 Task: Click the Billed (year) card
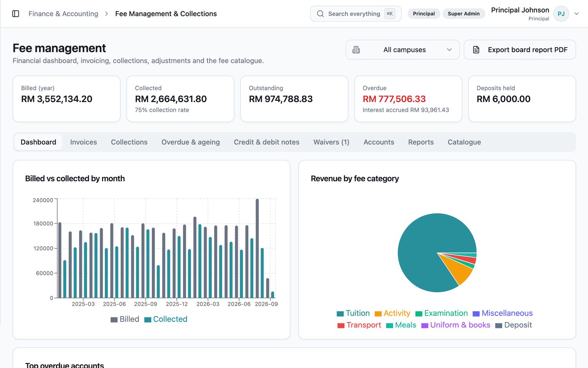pos(67,99)
